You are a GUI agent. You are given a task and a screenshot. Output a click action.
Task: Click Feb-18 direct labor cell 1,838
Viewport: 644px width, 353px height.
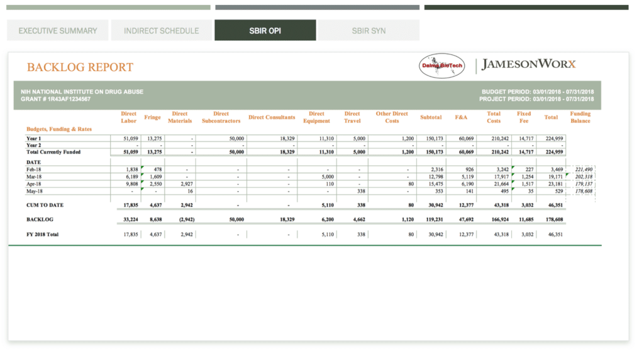[132, 169]
